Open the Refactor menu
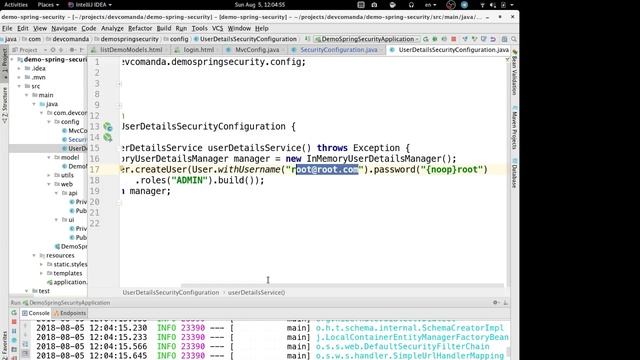 [140, 28]
